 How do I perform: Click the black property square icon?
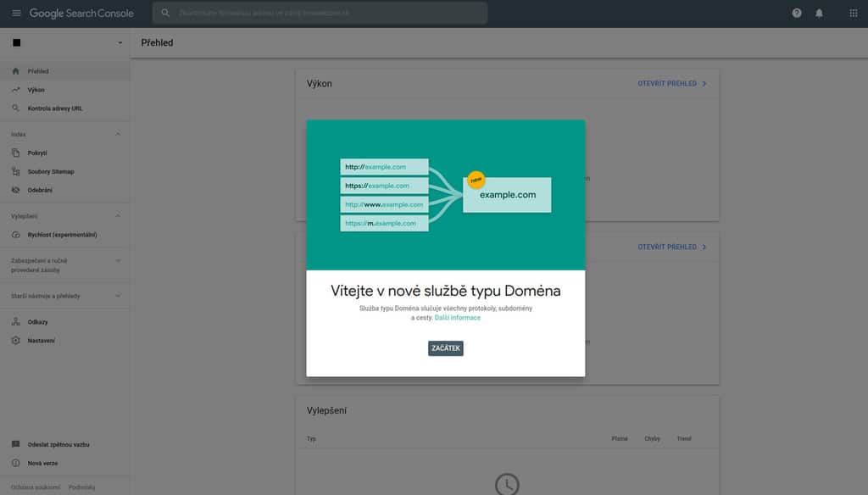coord(17,42)
